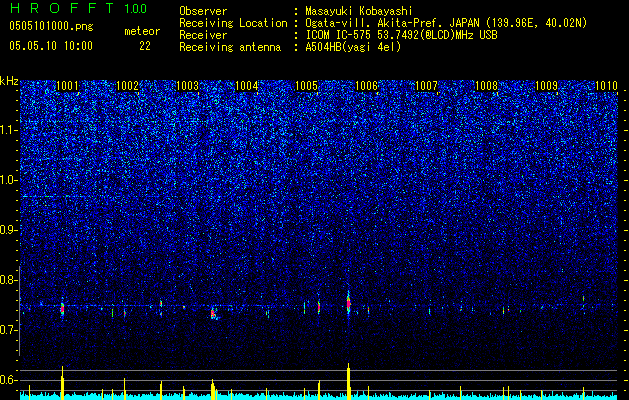Screen dimensions: 629x400
Task: Click the date stamp 05.05.10 10:00
Action: pyautogui.click(x=51, y=46)
